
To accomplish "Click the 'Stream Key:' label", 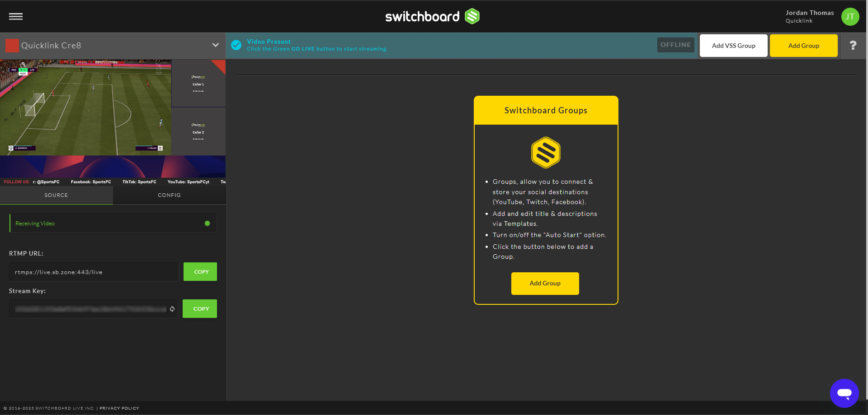I will click(x=27, y=291).
